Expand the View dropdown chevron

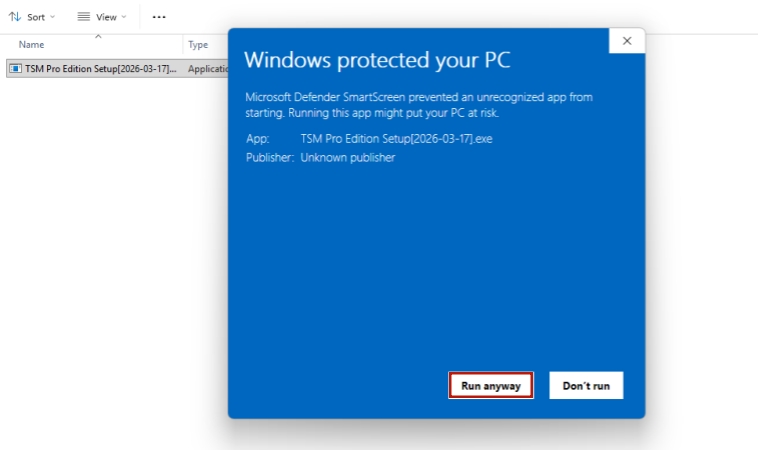[124, 17]
